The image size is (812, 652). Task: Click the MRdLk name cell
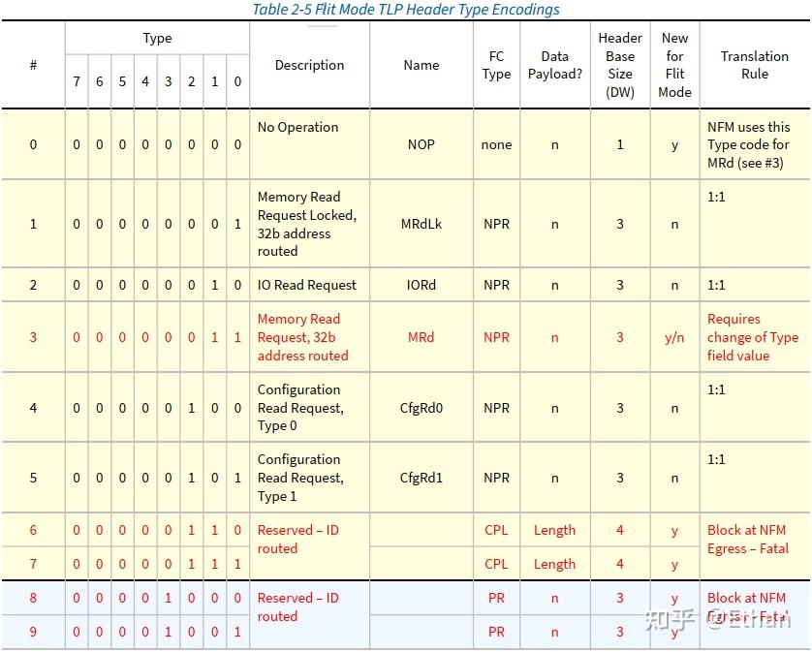tap(421, 224)
